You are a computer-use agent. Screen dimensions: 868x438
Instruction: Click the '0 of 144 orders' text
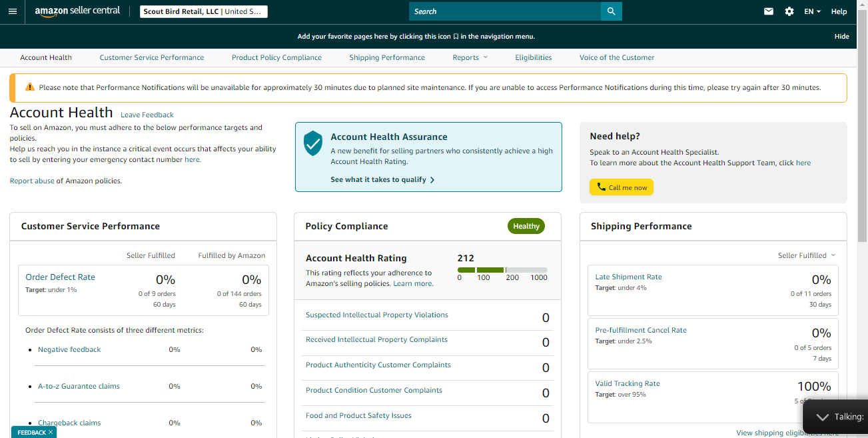pyautogui.click(x=239, y=293)
